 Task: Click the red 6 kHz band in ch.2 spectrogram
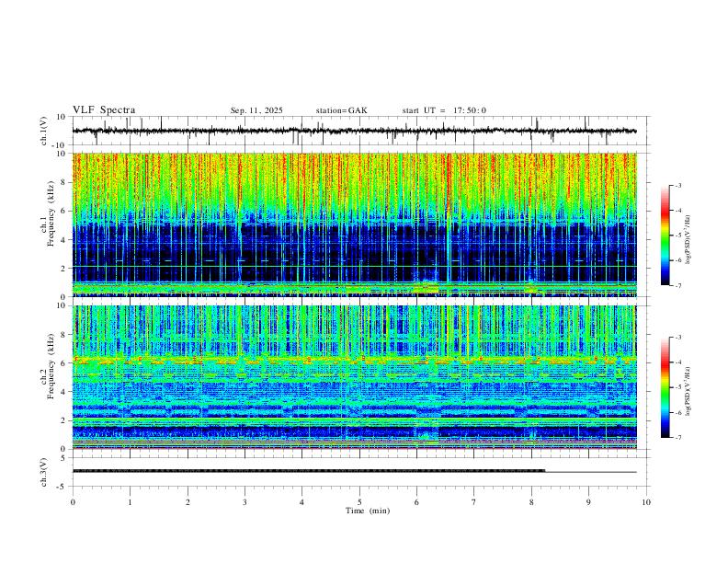pos(354,360)
